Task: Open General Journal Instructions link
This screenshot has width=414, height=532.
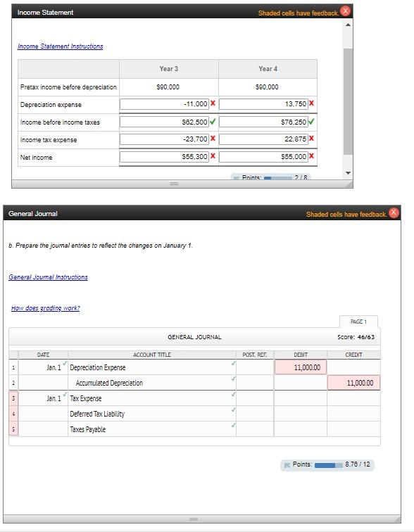Action: point(48,277)
